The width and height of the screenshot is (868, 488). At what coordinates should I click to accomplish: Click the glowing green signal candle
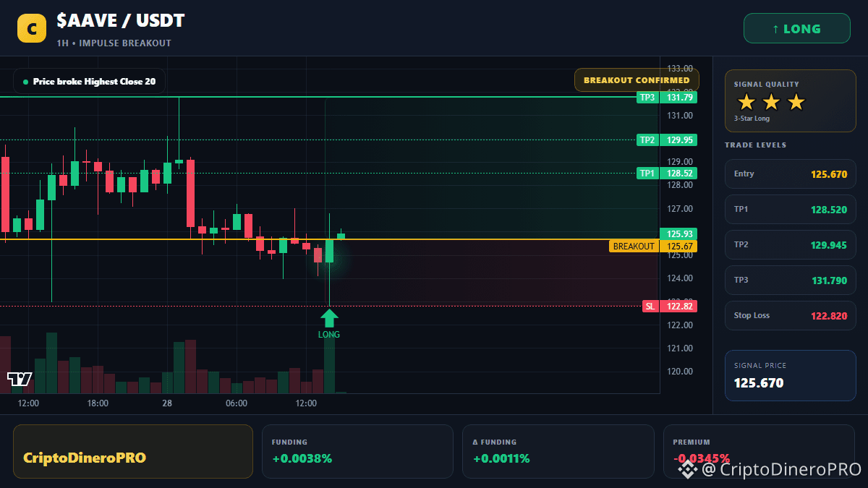tap(329, 251)
